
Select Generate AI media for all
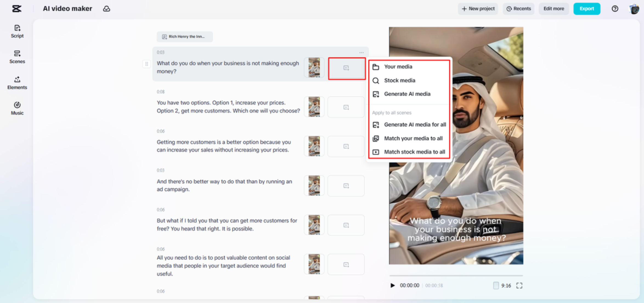pos(415,124)
